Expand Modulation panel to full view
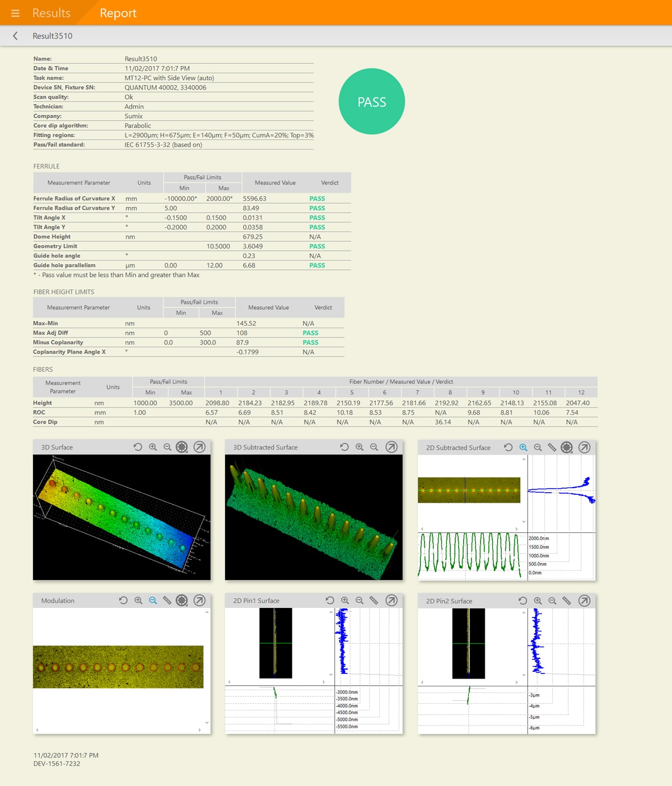This screenshot has width=672, height=786. [x=199, y=600]
